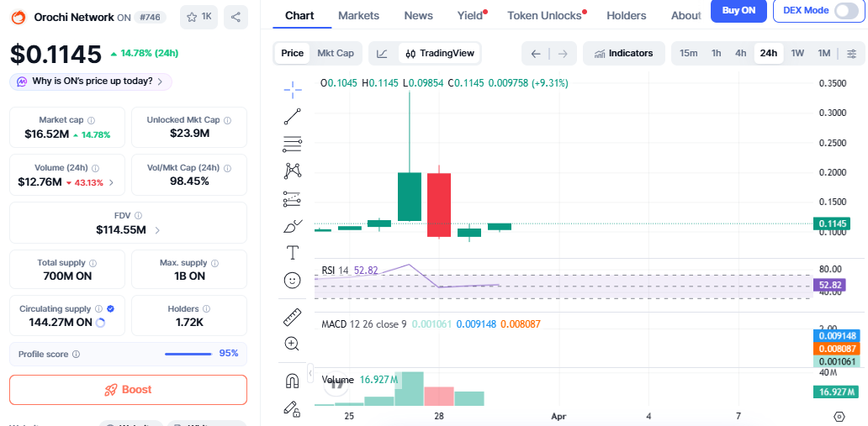Click the share icon button
Screen dimensions: 868x426
point(236,17)
